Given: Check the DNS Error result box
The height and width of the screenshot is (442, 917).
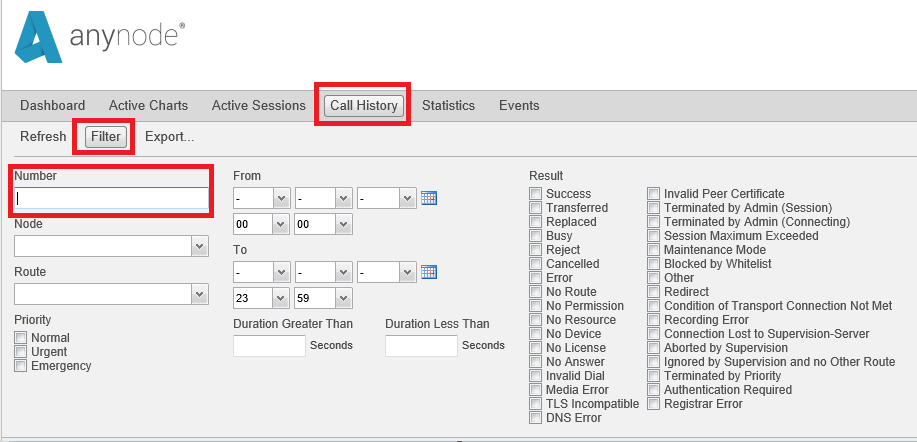Looking at the screenshot, I should [x=535, y=418].
